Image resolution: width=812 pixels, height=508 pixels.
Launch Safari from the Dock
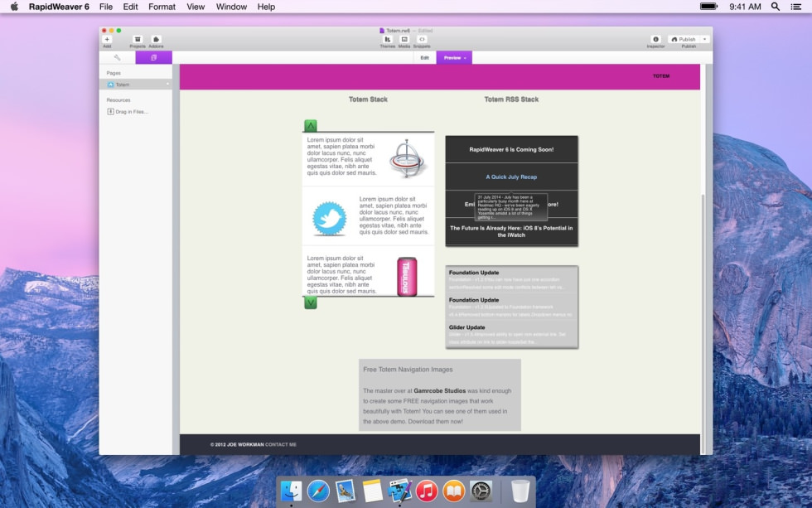tap(318, 491)
